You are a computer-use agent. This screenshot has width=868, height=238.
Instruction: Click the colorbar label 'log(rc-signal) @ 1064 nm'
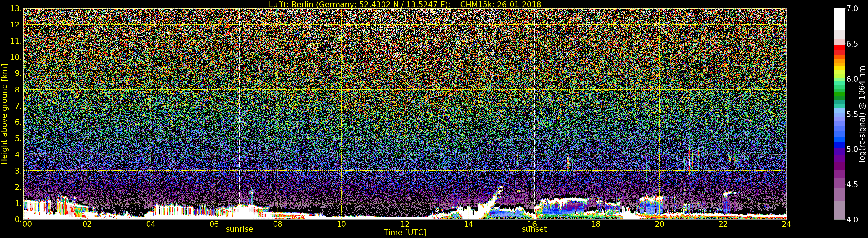862,114
